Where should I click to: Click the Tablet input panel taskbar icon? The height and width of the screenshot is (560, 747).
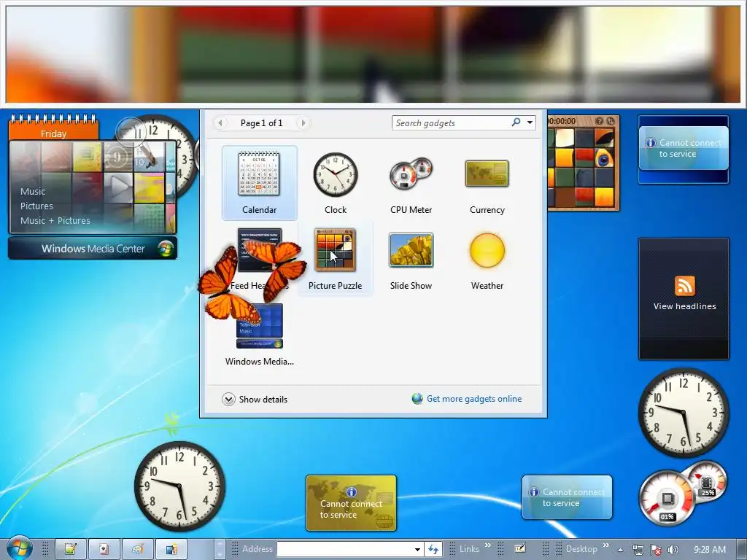[x=520, y=548]
